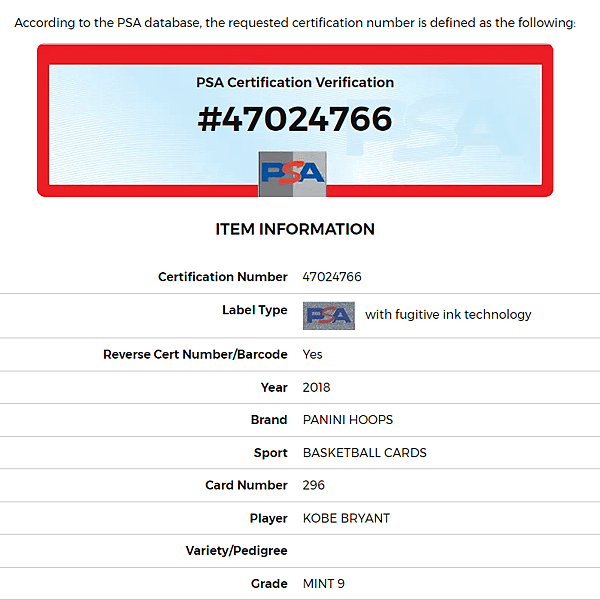This screenshot has width=600, height=600.
Task: Click the red border of the certification banner
Action: 295,54
